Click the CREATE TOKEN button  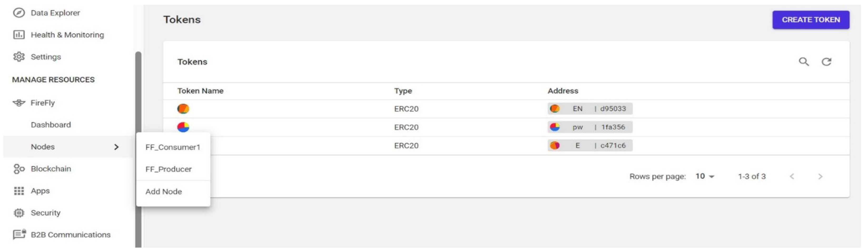tap(810, 20)
